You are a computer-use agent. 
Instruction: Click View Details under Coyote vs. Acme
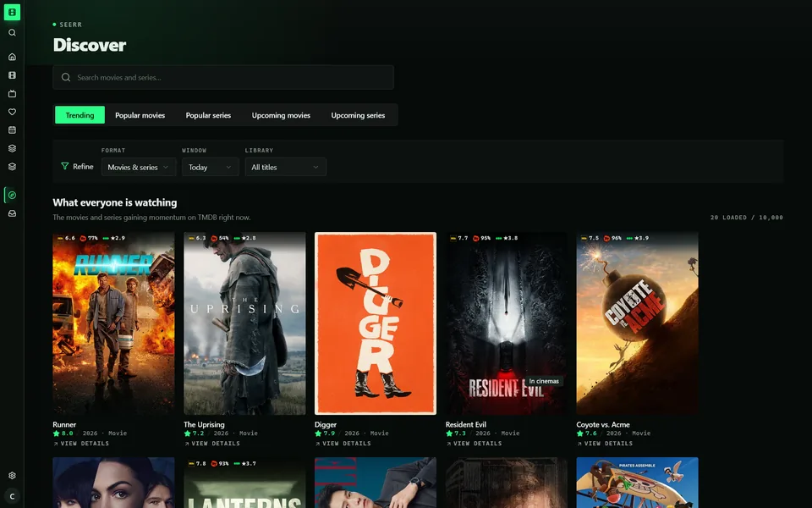[606, 444]
